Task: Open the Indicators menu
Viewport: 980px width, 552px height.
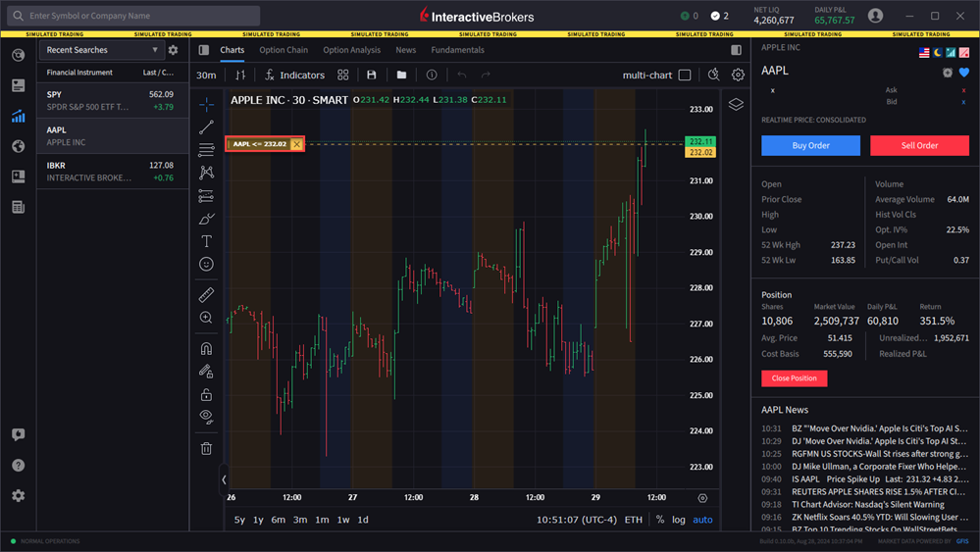Action: (x=294, y=75)
